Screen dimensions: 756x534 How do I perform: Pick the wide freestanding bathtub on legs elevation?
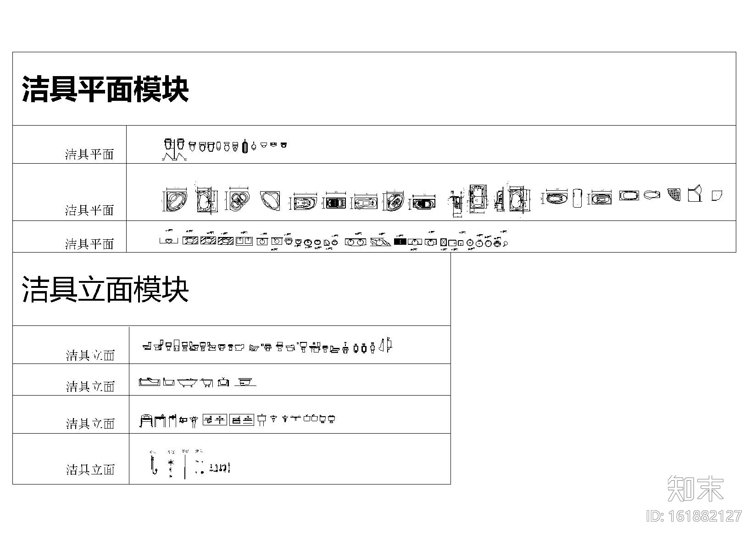coord(188,382)
